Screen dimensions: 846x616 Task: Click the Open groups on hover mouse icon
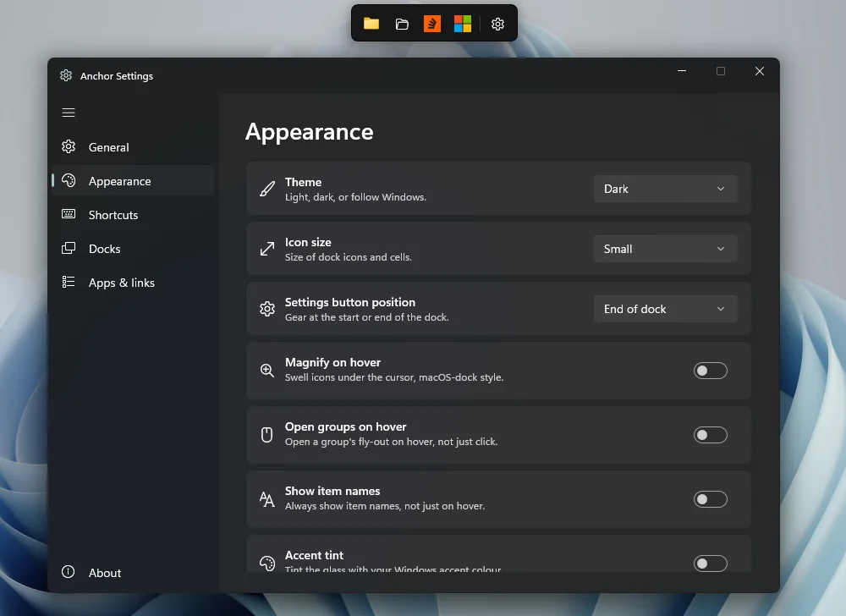coord(267,435)
